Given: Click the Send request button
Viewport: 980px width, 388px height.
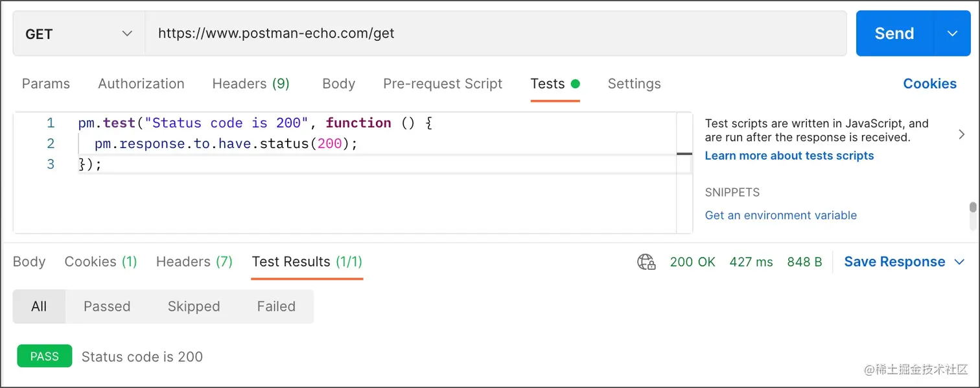Looking at the screenshot, I should [894, 34].
